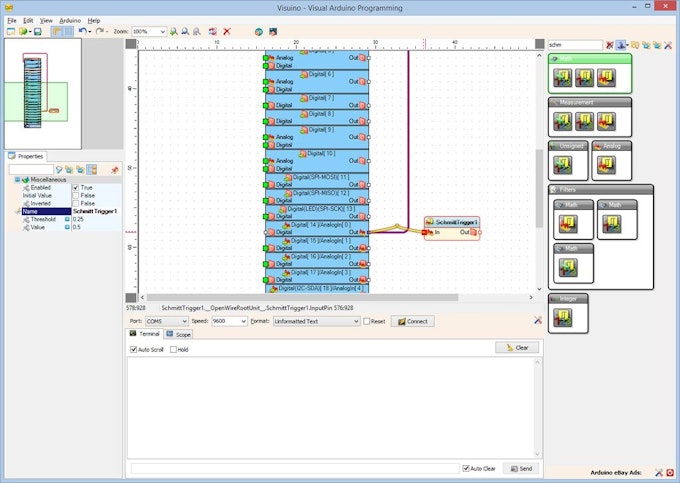Screen dimensions: 680x483
Task: Click the Undo arrow in toolbar
Action: [x=82, y=32]
